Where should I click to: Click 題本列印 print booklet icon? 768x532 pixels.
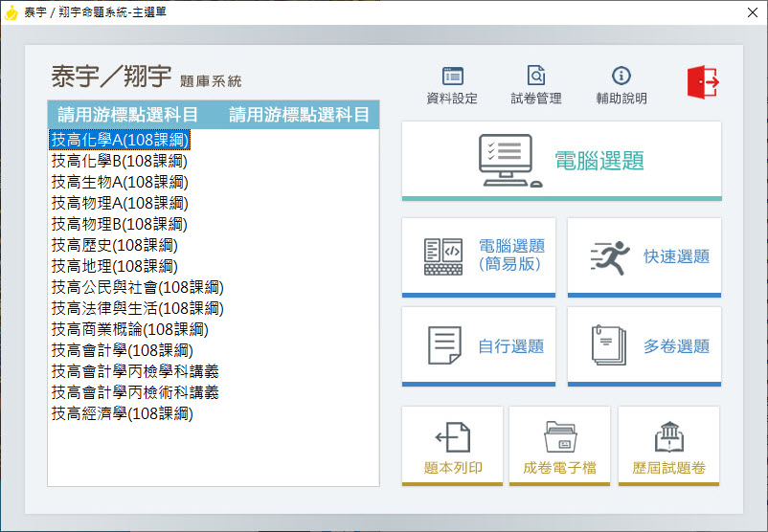(x=452, y=445)
